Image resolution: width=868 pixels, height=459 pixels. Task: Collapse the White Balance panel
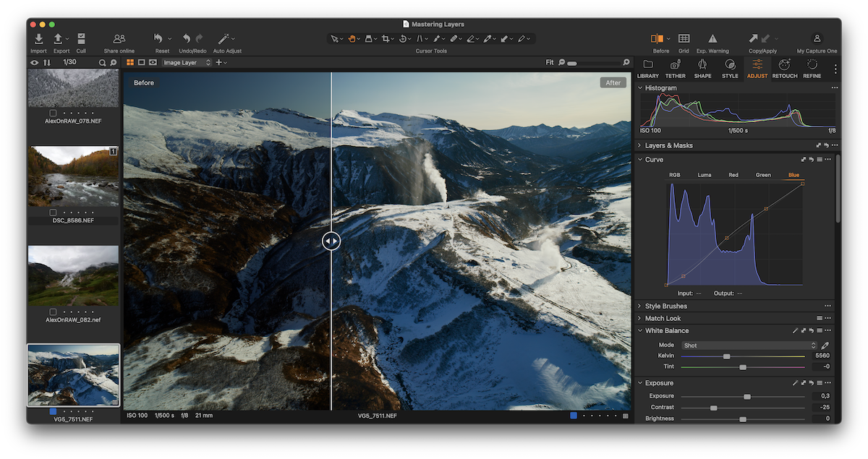click(x=639, y=331)
